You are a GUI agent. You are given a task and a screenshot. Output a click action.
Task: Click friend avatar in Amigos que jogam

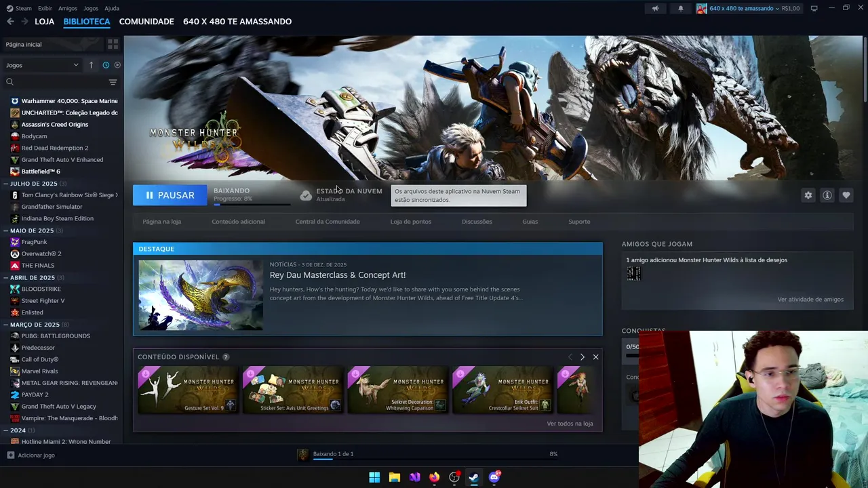633,273
